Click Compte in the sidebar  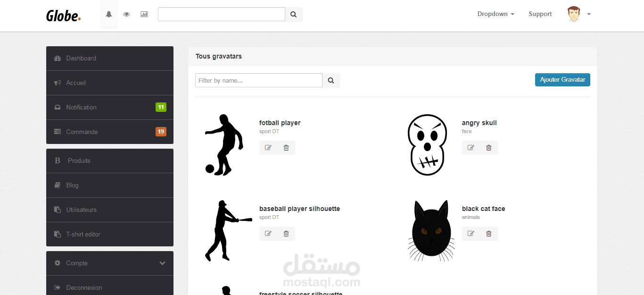tap(110, 263)
